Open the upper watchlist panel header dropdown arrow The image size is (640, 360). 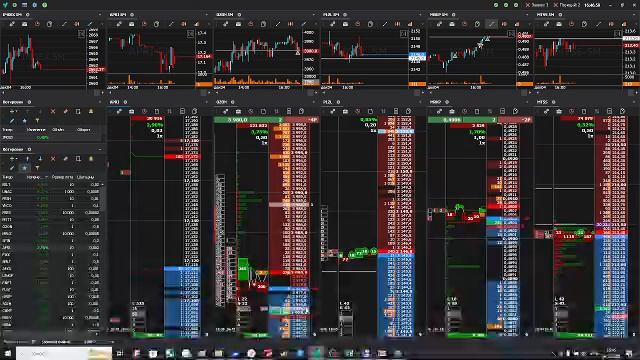[100, 102]
